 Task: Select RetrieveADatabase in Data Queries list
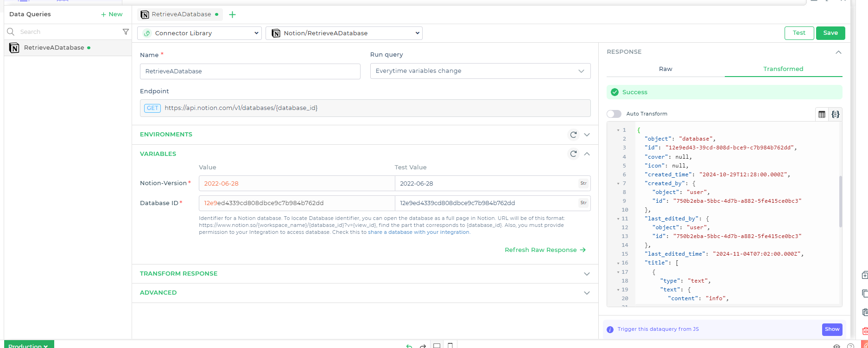pyautogui.click(x=68, y=48)
